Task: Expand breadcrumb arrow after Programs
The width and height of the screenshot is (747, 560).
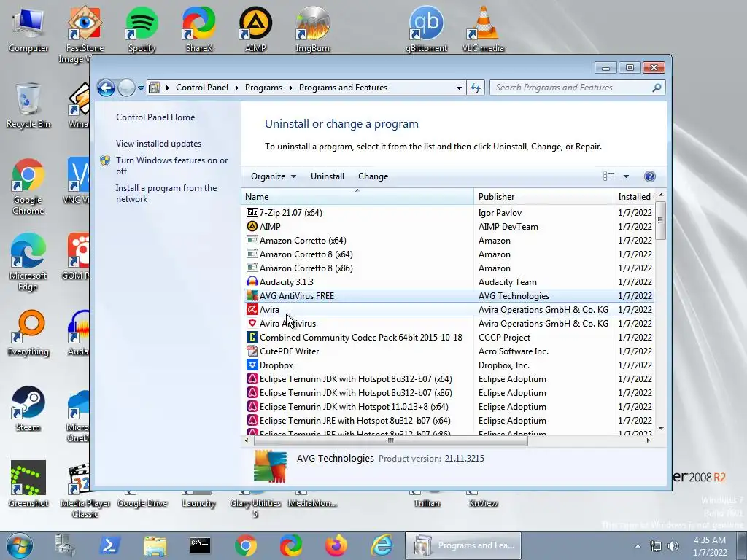Action: (x=290, y=87)
